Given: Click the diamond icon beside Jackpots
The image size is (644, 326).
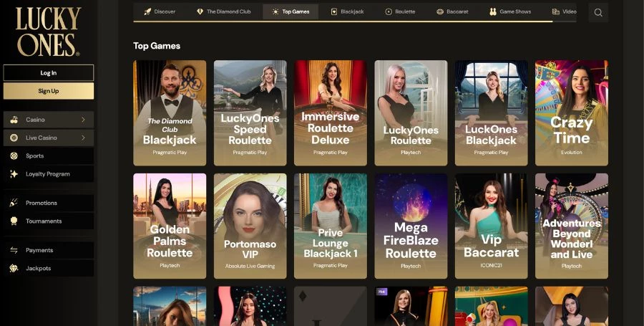Looking at the screenshot, I should coord(14,268).
